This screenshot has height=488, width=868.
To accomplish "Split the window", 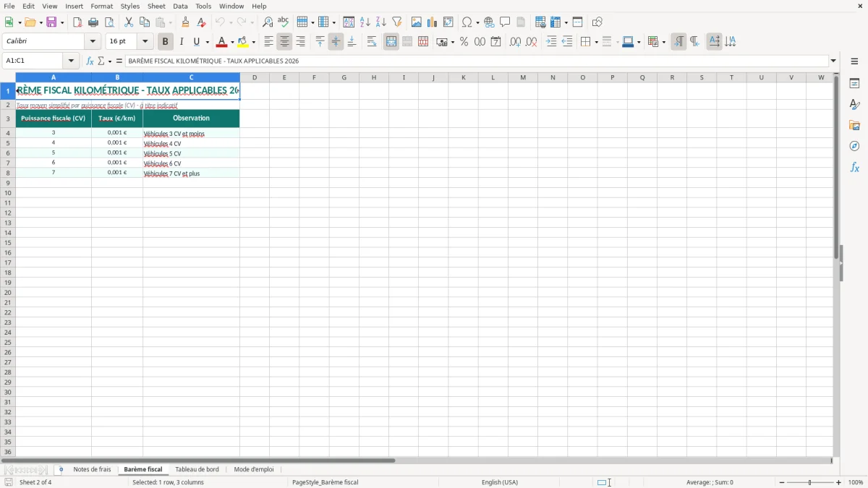I will pos(578,22).
